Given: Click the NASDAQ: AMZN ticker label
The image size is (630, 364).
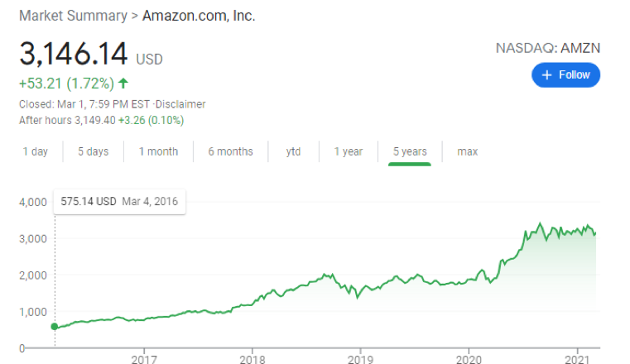Looking at the screenshot, I should (548, 48).
